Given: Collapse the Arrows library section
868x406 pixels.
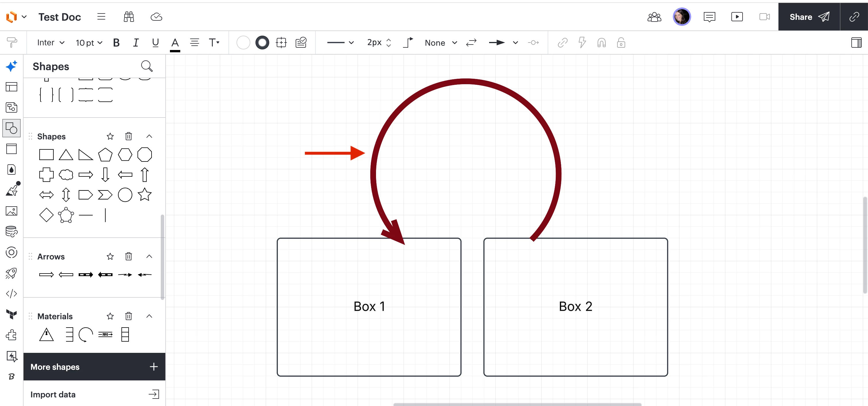Looking at the screenshot, I should tap(149, 257).
